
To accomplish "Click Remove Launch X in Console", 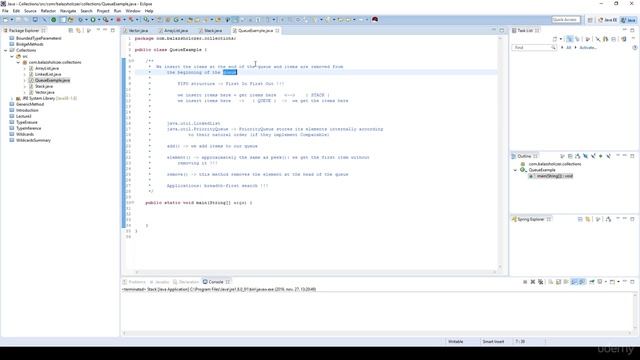I will [533, 282].
